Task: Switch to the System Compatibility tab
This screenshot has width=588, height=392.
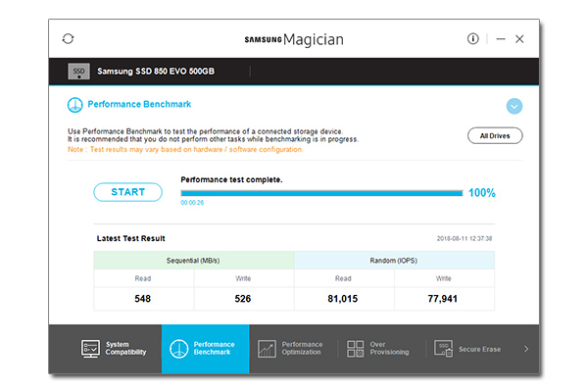Action: [113, 349]
